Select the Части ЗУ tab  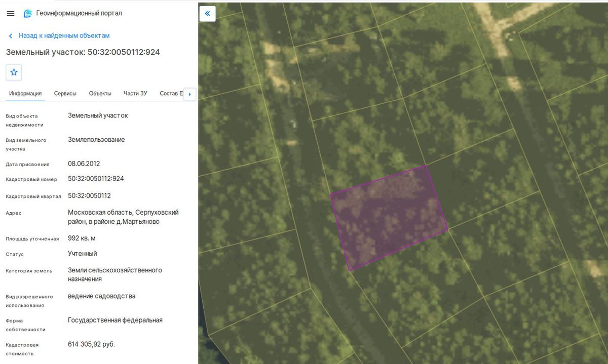tap(135, 94)
